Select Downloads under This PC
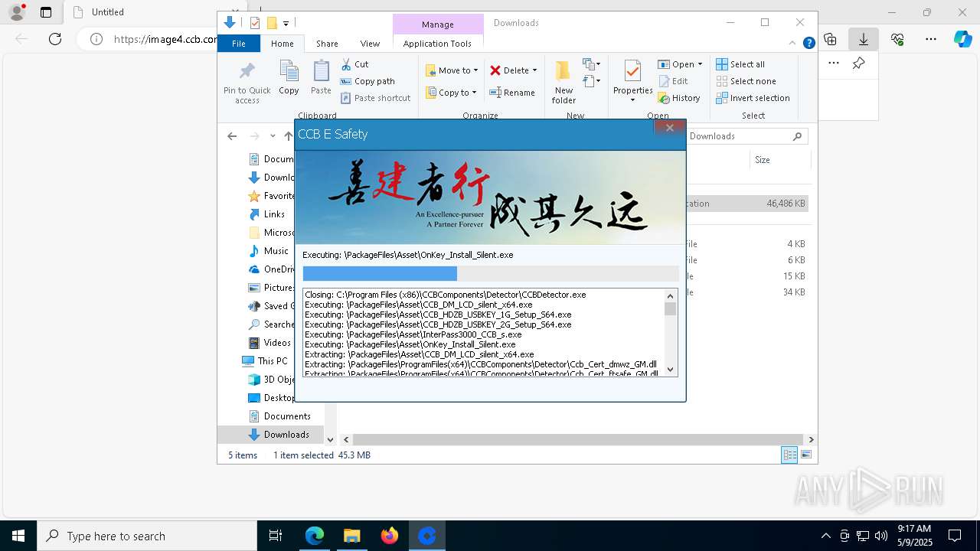 click(x=286, y=435)
